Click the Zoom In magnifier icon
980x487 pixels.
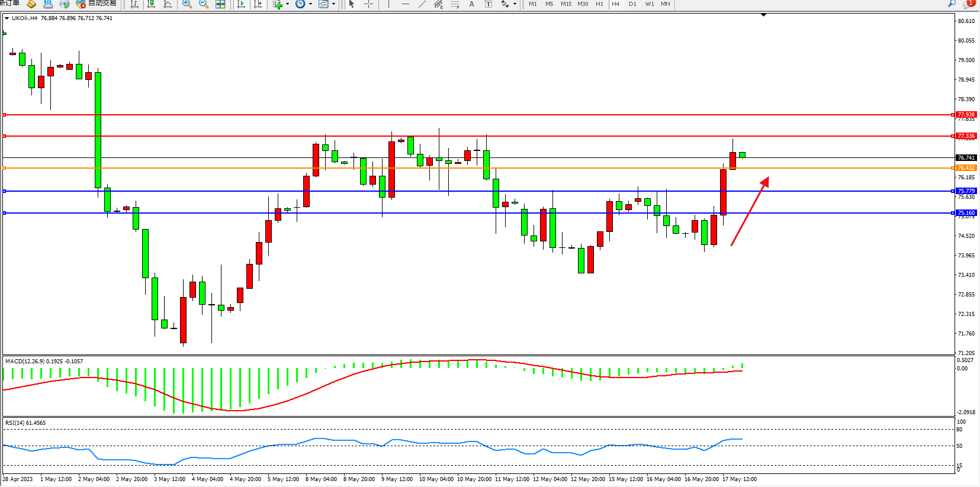pos(187,4)
